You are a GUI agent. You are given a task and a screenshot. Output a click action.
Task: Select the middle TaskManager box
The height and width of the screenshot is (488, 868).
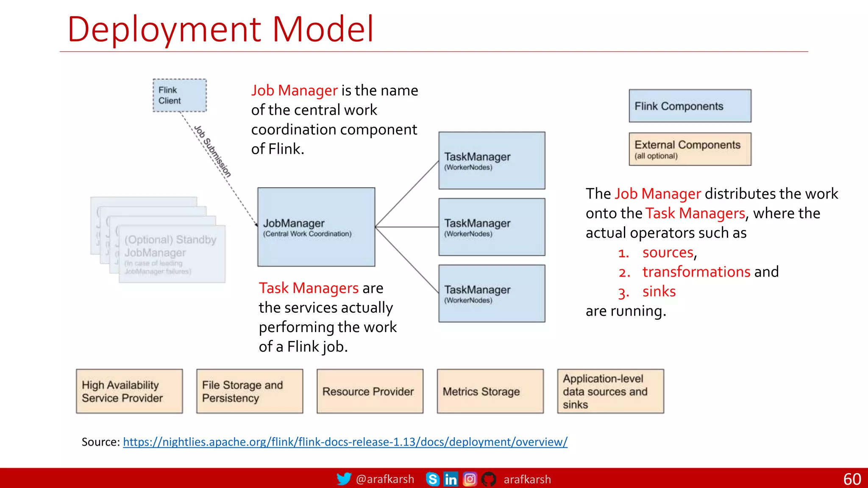pos(492,227)
